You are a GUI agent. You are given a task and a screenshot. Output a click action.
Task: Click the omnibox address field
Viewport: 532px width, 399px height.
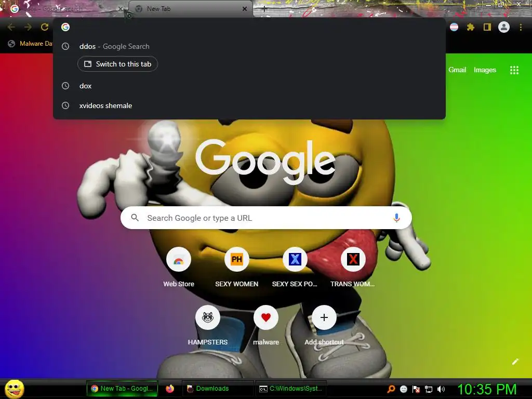pos(249,27)
